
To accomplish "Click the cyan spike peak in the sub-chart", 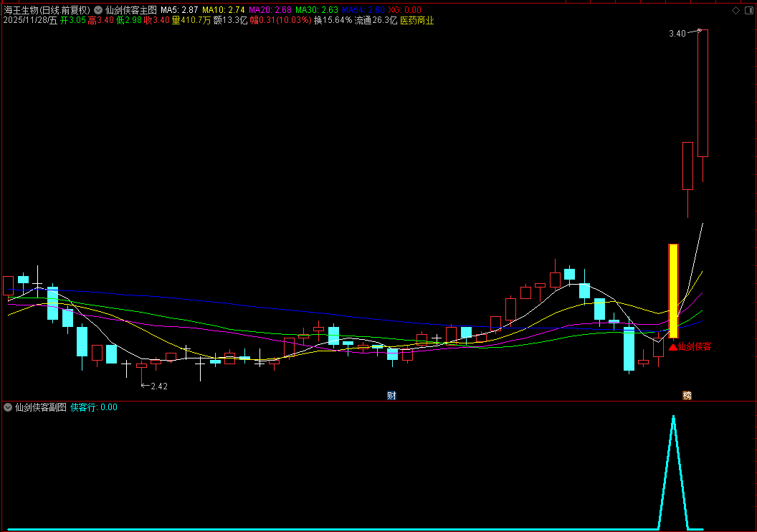I will [673, 417].
